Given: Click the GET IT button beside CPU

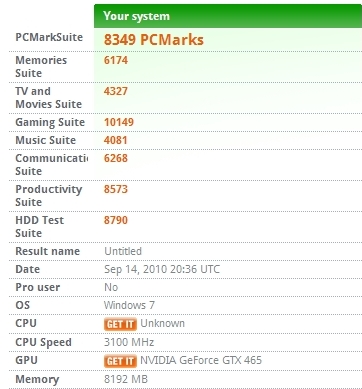Looking at the screenshot, I should pos(120,324).
